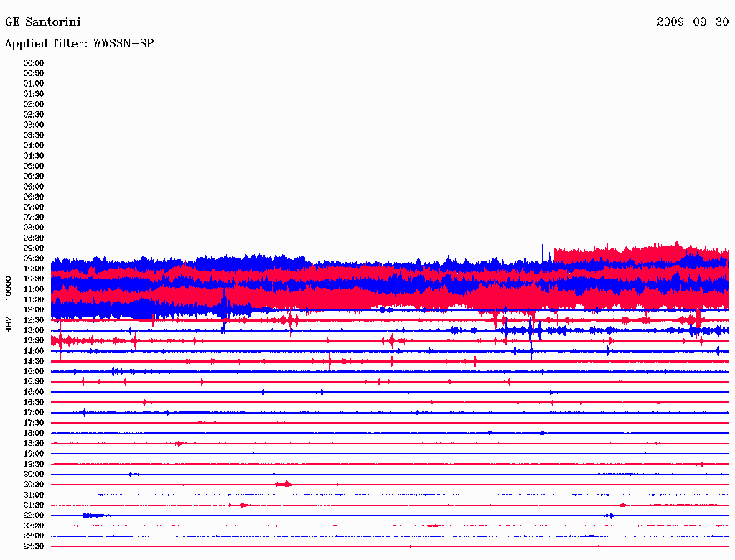Select the 17:30 time label
This screenshot has height=560, width=735.
(x=34, y=423)
